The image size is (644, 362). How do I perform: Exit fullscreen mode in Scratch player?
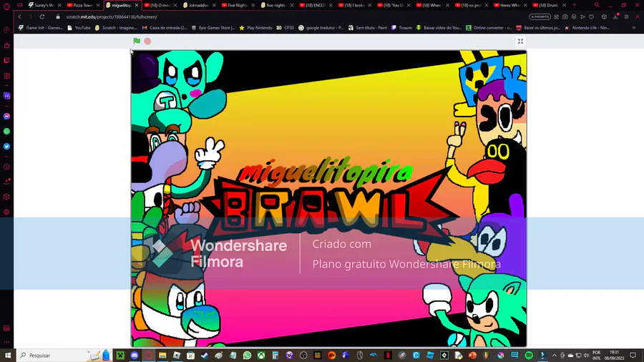[x=520, y=41]
